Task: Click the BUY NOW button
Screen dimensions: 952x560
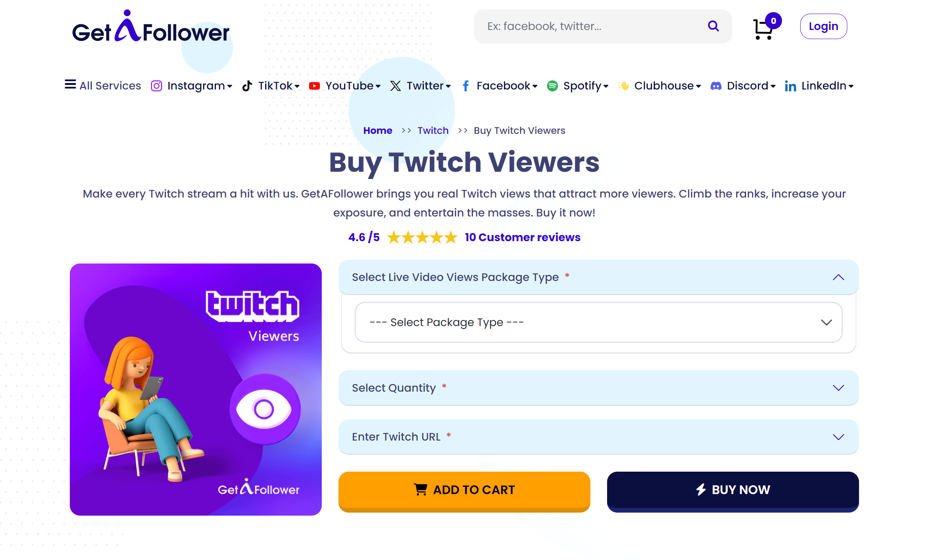Action: [x=733, y=492]
